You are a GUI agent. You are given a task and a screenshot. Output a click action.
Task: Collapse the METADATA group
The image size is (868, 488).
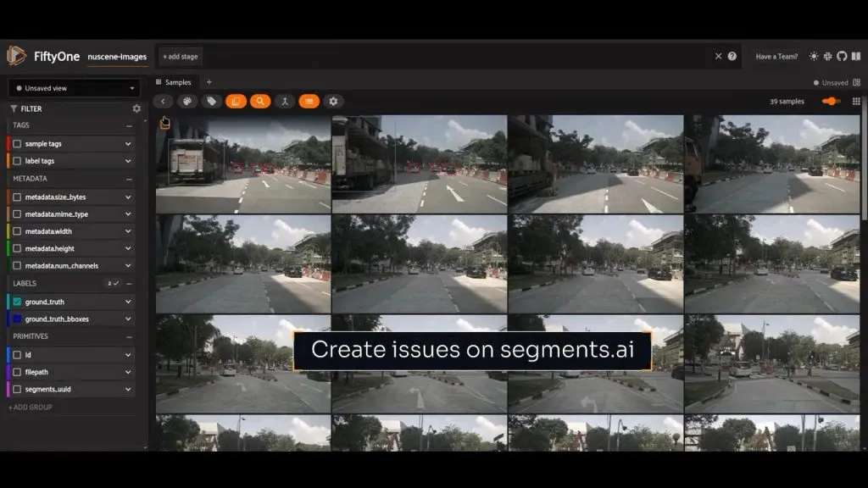point(129,180)
